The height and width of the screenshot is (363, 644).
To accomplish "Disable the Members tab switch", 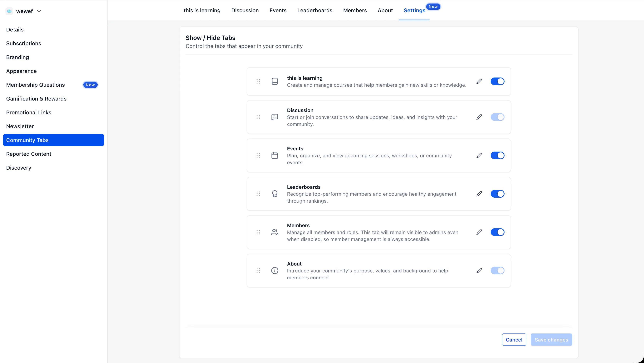I will click(497, 232).
